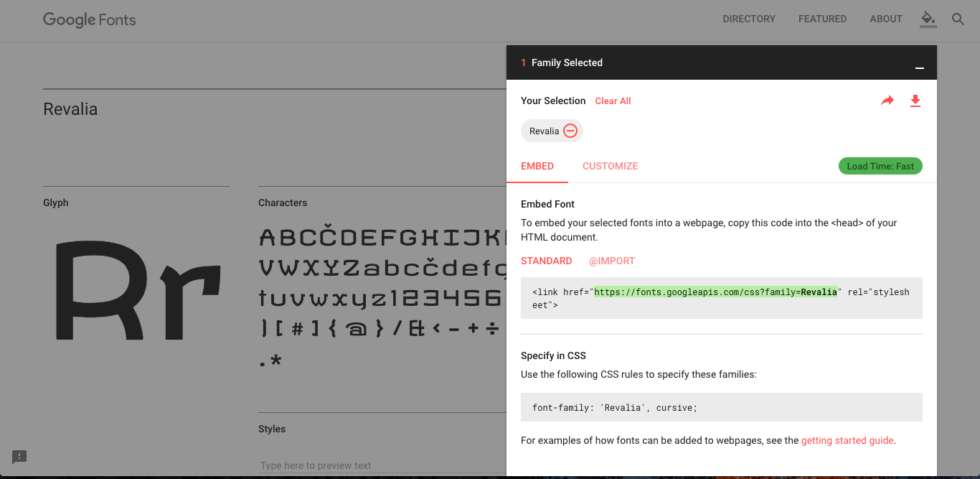Click the highlighted googleapis embed URL
Screen dimensions: 980x479
[x=715, y=292]
